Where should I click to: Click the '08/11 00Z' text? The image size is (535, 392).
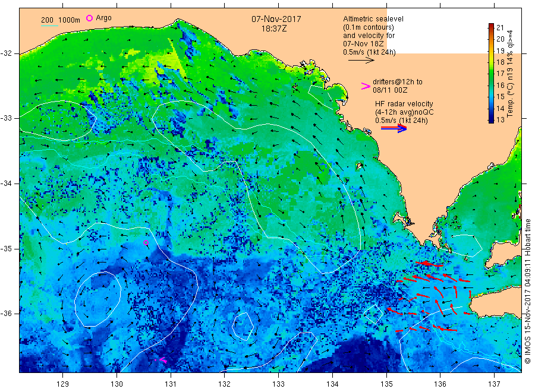(x=390, y=90)
